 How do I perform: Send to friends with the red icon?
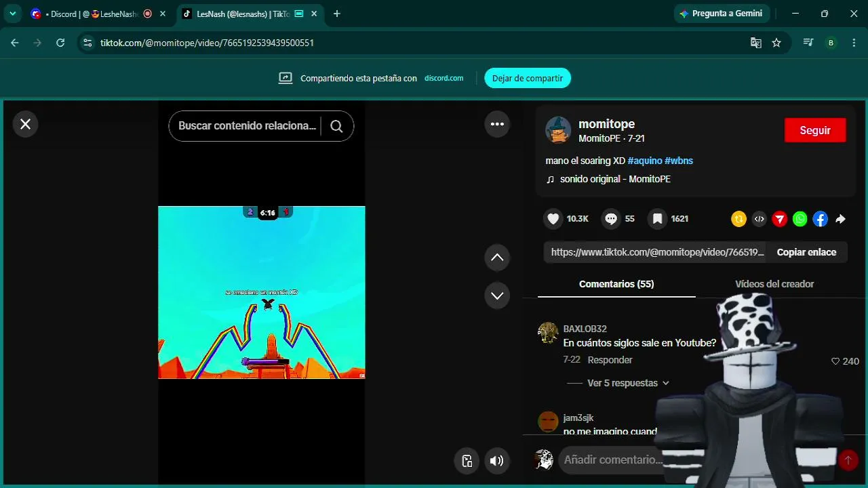(780, 219)
